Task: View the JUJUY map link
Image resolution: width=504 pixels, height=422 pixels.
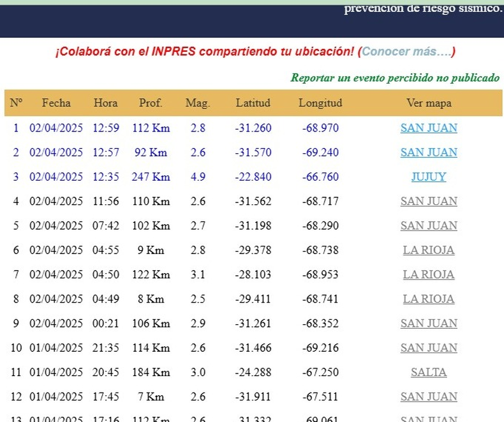Action: click(x=429, y=177)
